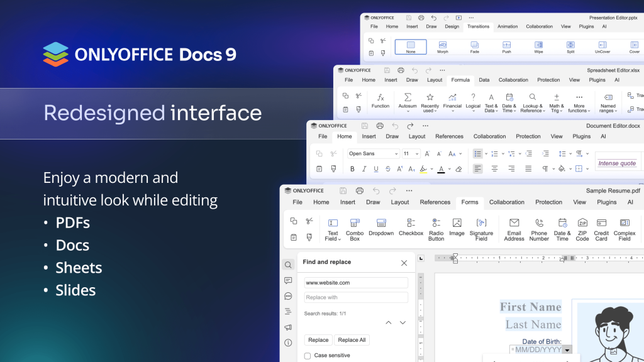Apply the Wipe transition
This screenshot has height=362, width=644.
click(538, 46)
